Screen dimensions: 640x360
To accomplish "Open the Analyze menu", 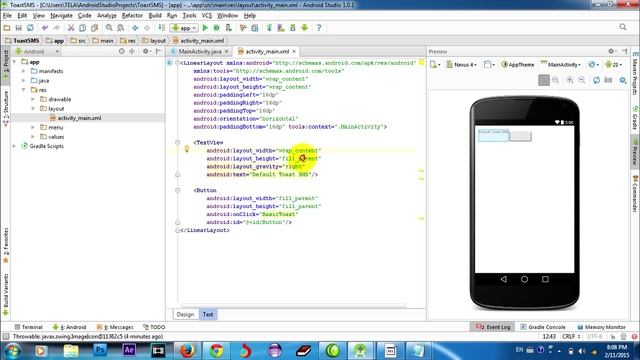I will [x=107, y=16].
